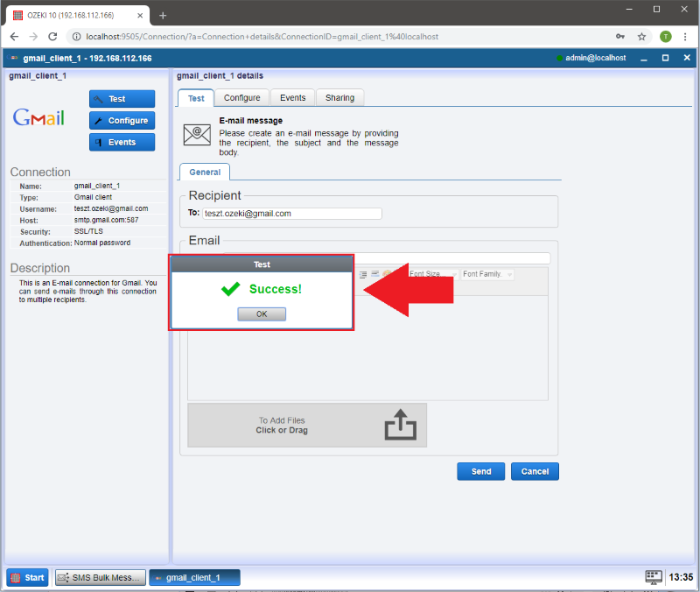Select the Sharing tab
Screen dimensions: 700x592
click(x=339, y=98)
